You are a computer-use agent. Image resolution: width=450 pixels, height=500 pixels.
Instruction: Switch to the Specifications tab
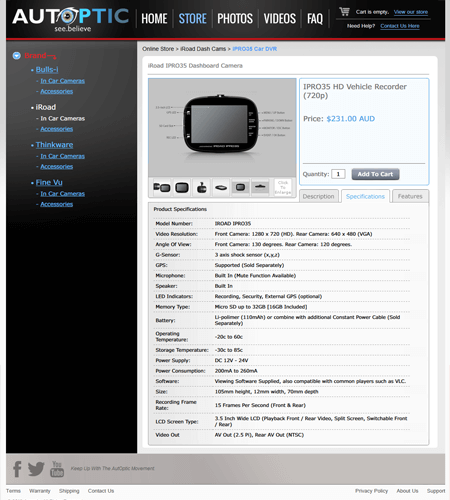click(x=365, y=196)
